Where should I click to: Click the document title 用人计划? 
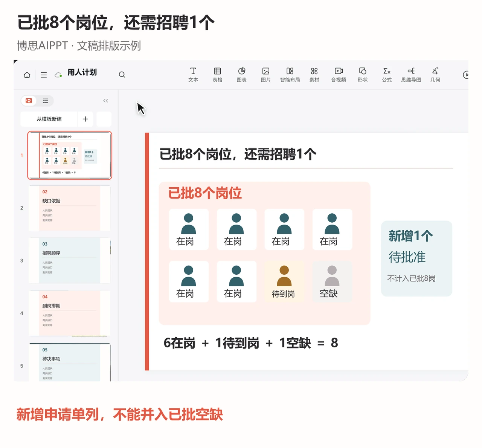click(82, 72)
